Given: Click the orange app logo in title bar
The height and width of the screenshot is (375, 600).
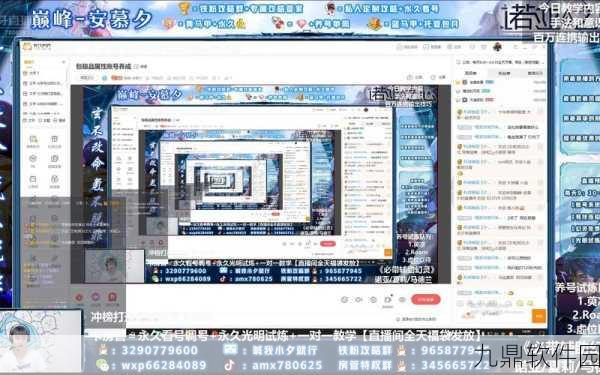Looking at the screenshot, I should click(x=28, y=47).
